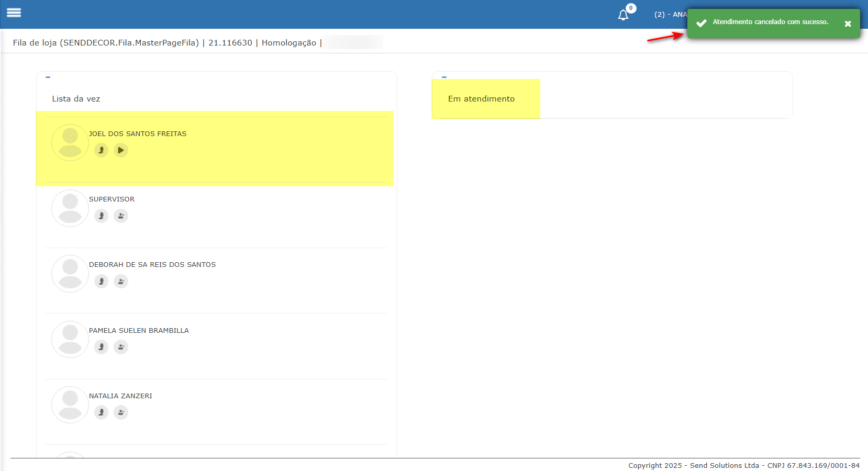
Task: Click the add-person icon for Supervisor
Action: (121, 216)
